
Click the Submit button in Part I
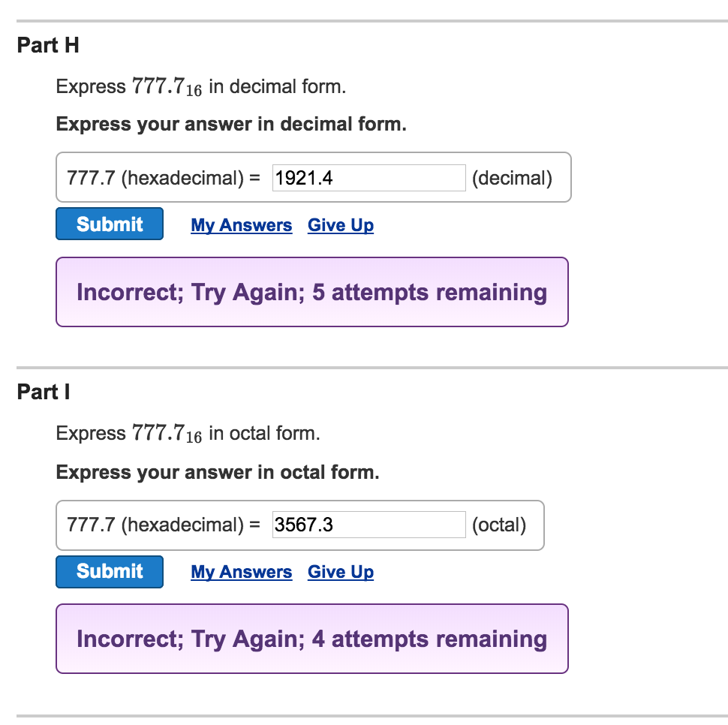tap(109, 571)
